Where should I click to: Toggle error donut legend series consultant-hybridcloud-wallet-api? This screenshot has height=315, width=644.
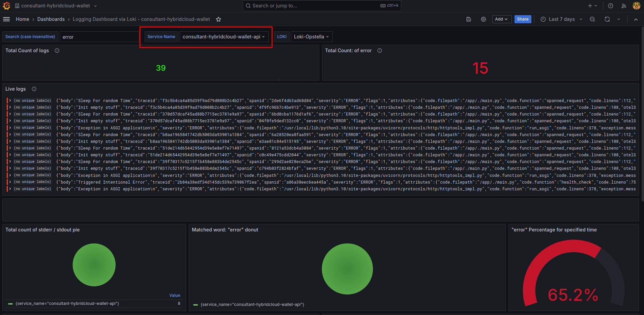pyautogui.click(x=252, y=305)
